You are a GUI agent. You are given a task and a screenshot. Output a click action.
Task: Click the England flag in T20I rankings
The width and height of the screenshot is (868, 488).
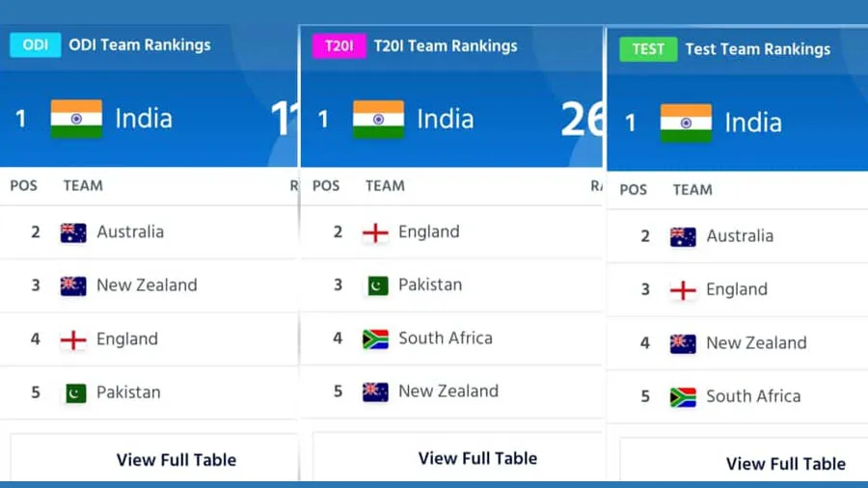point(375,232)
